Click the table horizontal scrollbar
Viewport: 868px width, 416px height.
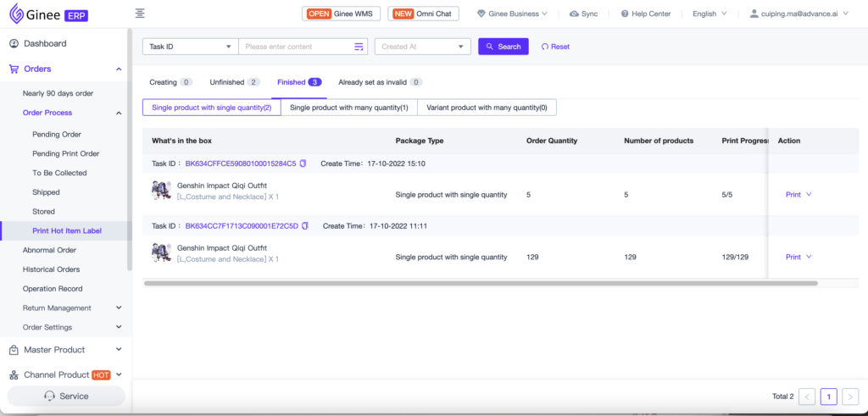(481, 283)
